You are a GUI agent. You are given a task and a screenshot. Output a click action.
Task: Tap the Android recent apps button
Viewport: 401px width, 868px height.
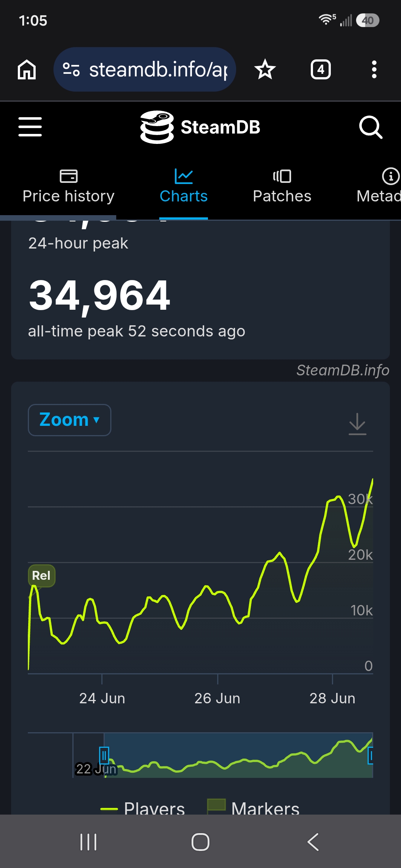tap(88, 842)
